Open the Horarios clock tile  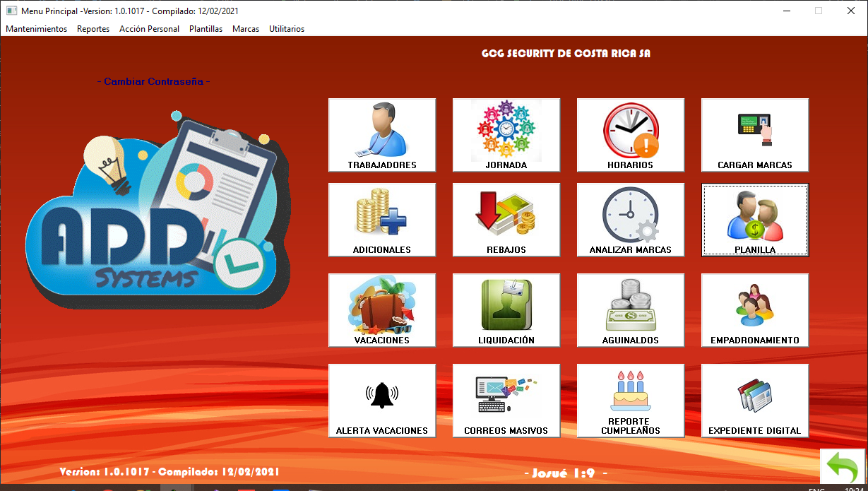click(x=631, y=135)
